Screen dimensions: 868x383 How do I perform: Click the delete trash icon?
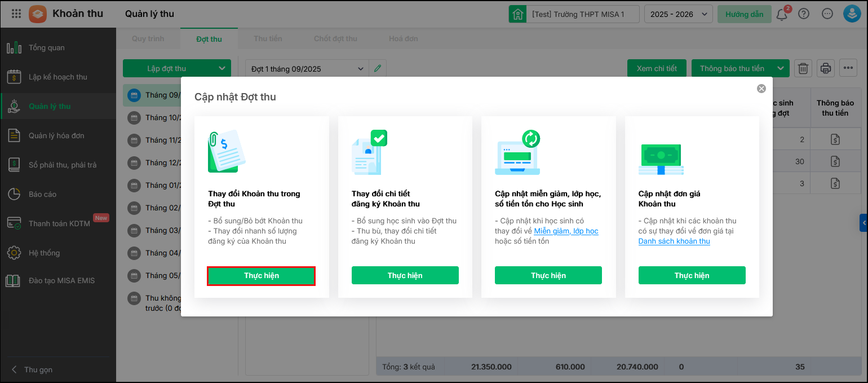pyautogui.click(x=803, y=69)
